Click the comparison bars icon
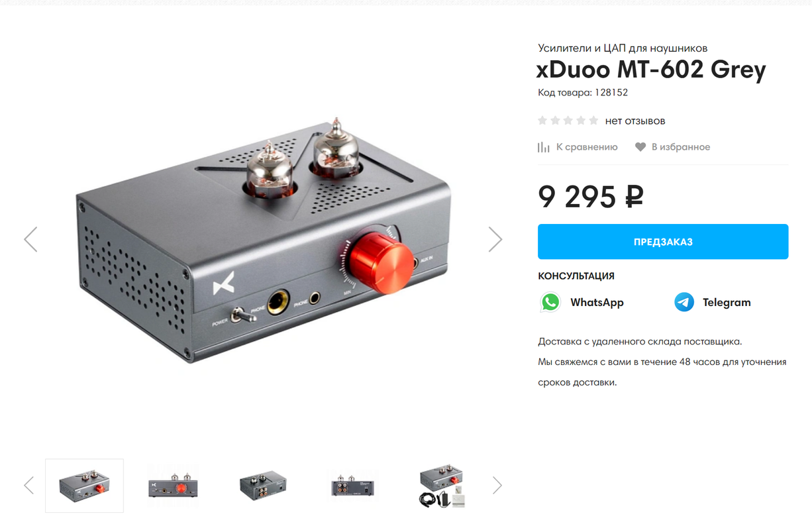Viewport: 812px width, 530px height. pyautogui.click(x=544, y=147)
